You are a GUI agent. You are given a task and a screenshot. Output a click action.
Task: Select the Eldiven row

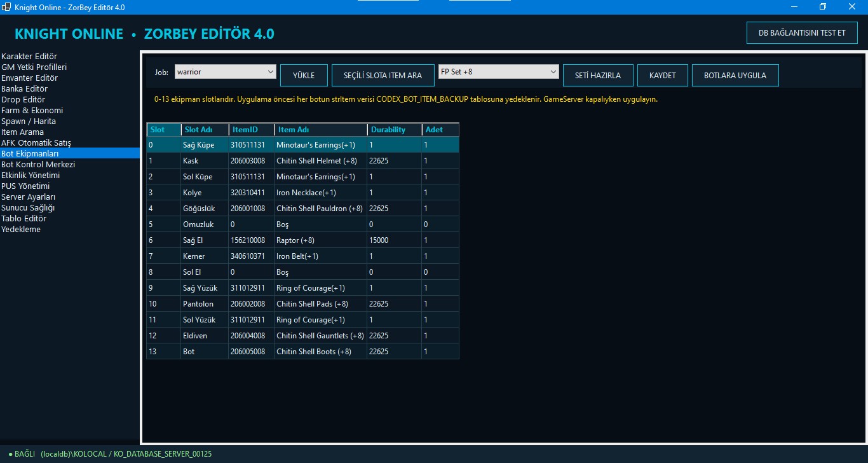click(x=303, y=335)
